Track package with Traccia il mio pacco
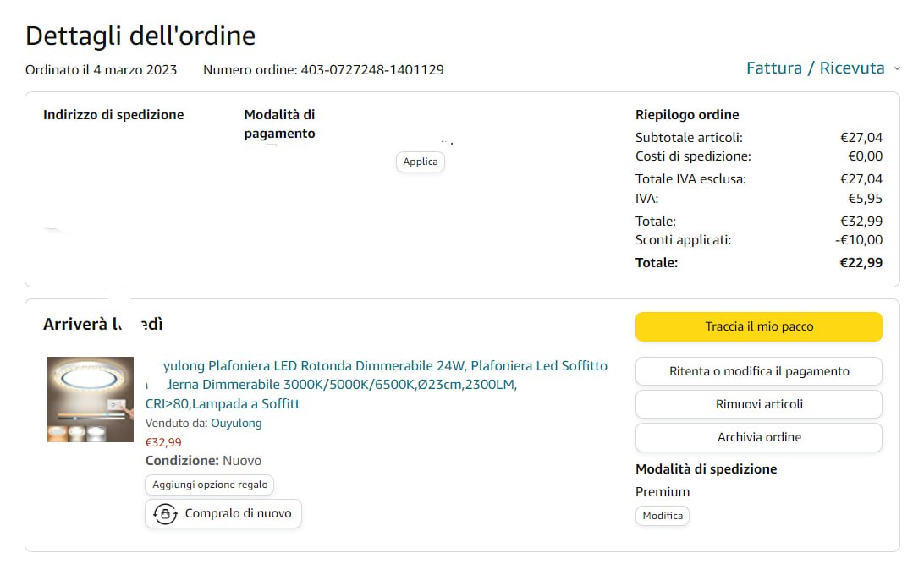 click(758, 326)
